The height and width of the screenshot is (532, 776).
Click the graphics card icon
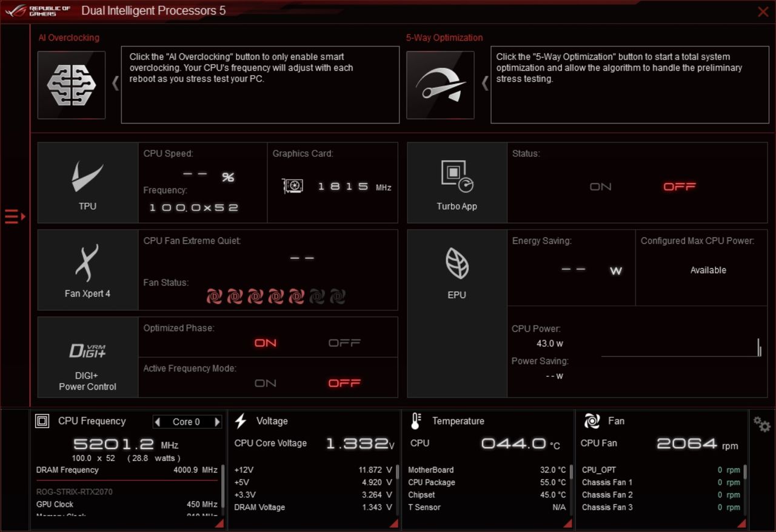click(293, 186)
